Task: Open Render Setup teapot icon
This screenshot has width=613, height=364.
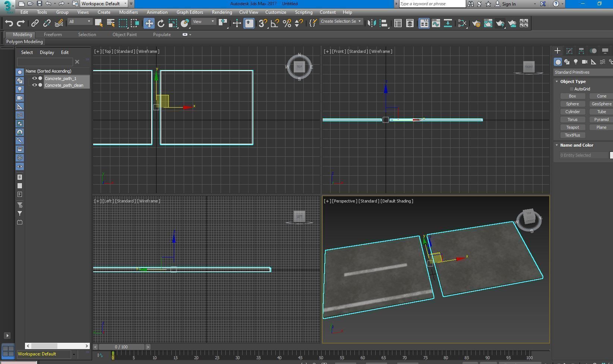Action: pos(476,23)
